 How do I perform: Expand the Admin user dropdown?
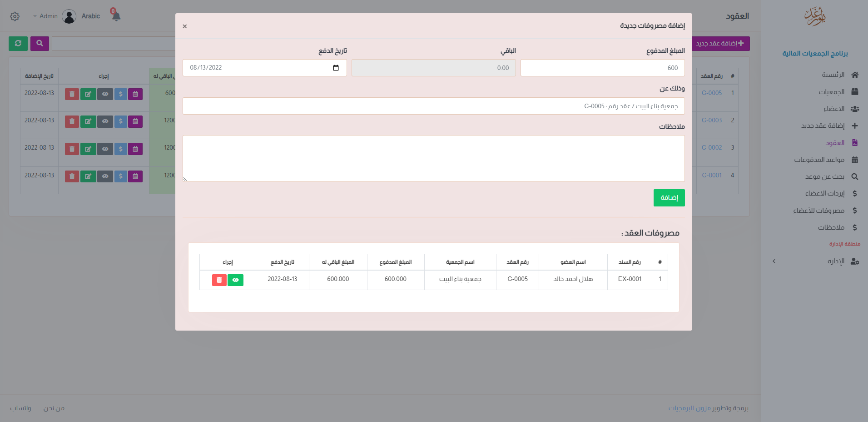click(x=45, y=16)
